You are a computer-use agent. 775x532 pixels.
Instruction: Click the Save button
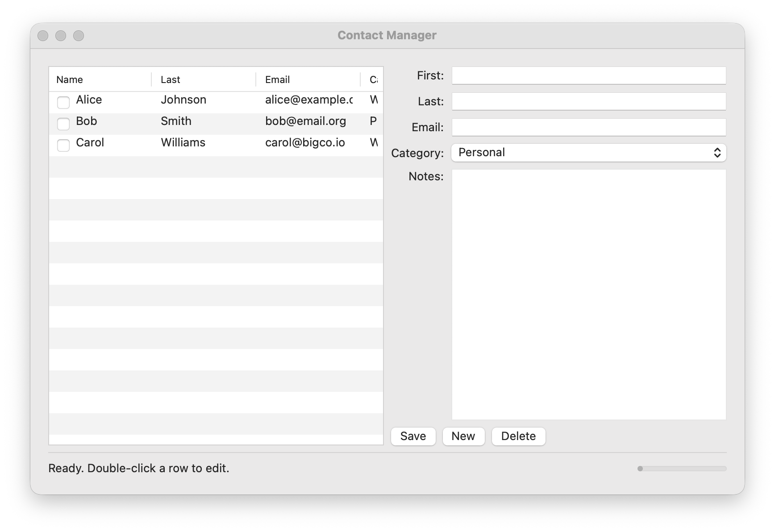pyautogui.click(x=413, y=436)
